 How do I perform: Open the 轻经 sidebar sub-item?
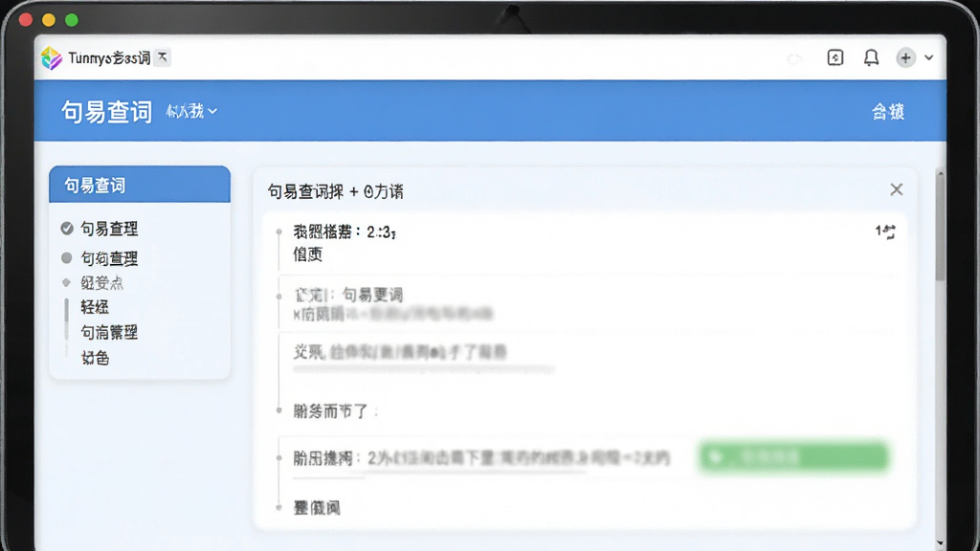(95, 307)
